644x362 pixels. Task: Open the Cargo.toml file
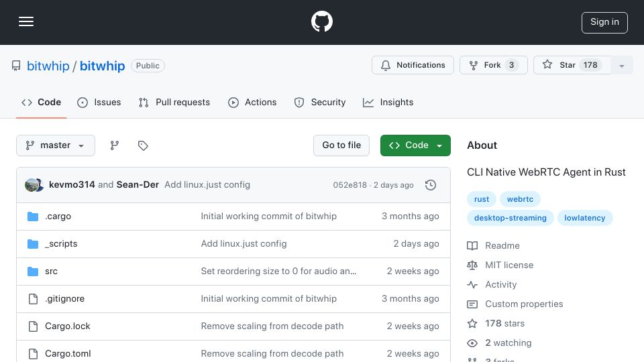pos(68,354)
